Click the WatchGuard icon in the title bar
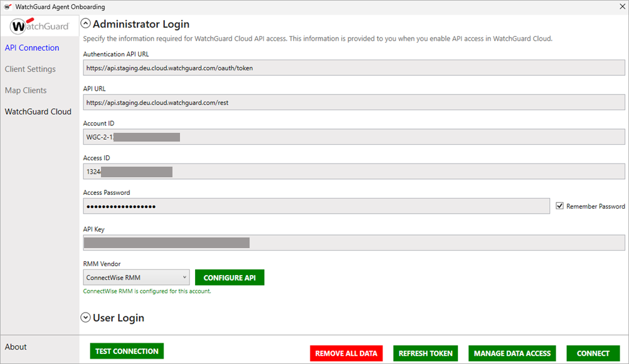Viewport: 629px width, 364px height. (x=6, y=6)
